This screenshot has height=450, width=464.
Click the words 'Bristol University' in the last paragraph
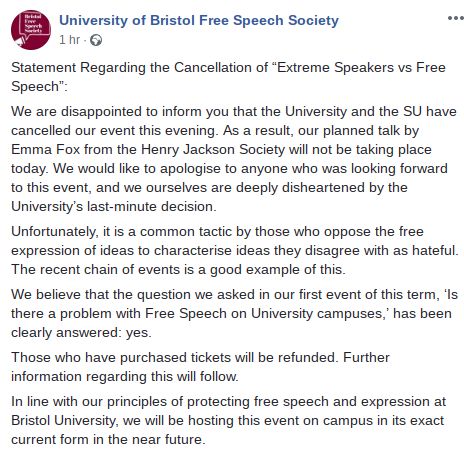coord(63,420)
